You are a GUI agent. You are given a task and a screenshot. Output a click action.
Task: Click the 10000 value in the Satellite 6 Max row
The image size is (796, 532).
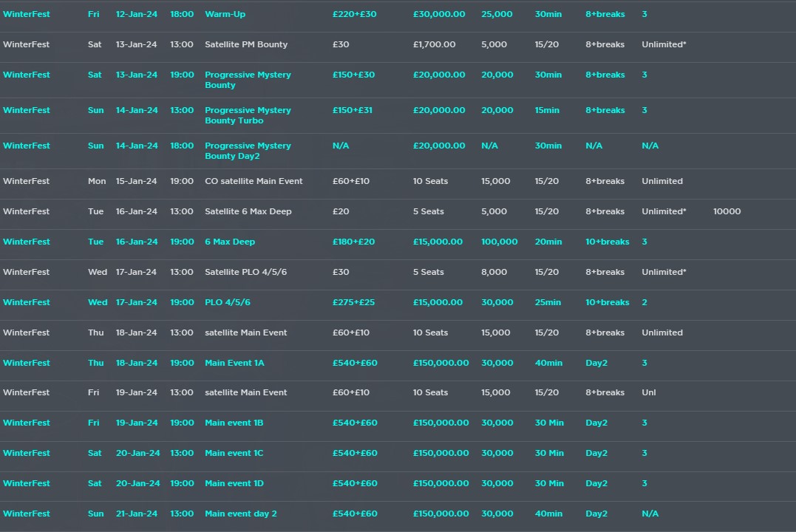tap(727, 211)
